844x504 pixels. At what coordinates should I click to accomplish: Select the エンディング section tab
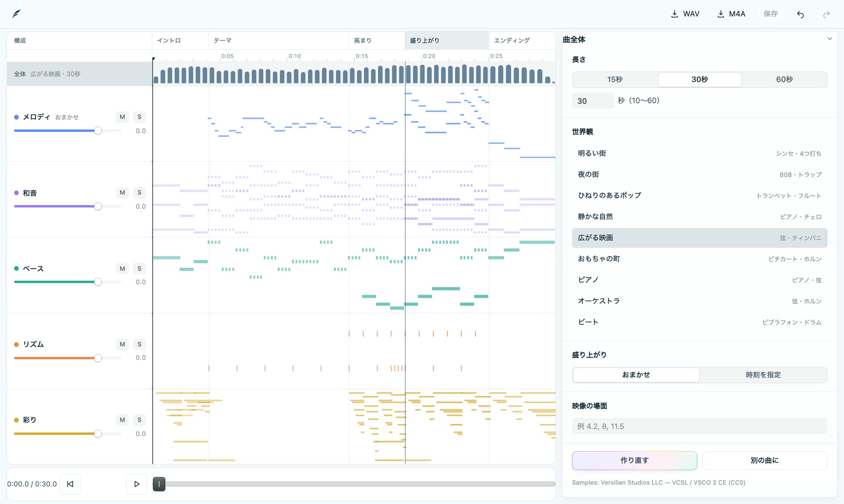(x=522, y=40)
